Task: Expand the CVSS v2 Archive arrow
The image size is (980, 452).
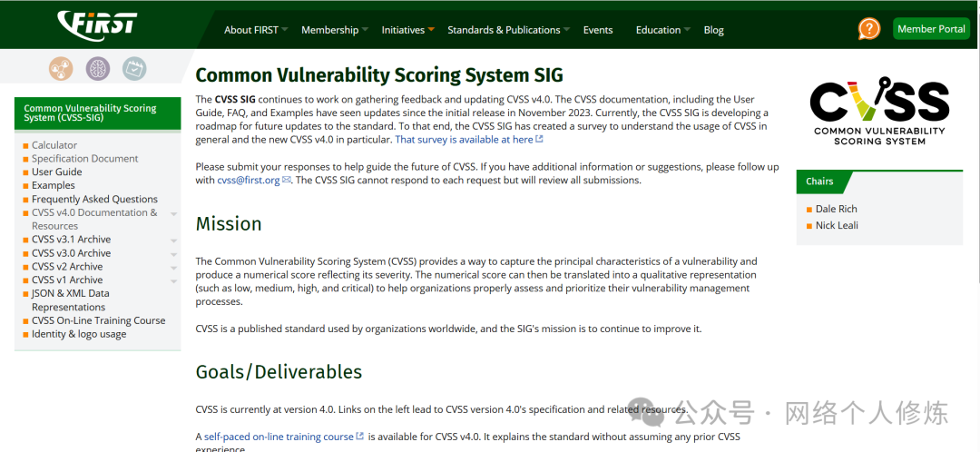Action: tap(173, 268)
